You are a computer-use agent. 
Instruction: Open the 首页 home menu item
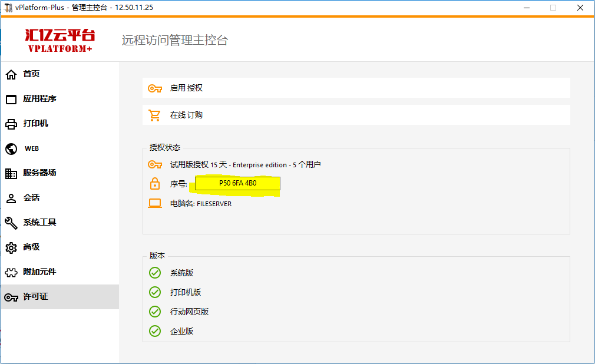(x=31, y=74)
